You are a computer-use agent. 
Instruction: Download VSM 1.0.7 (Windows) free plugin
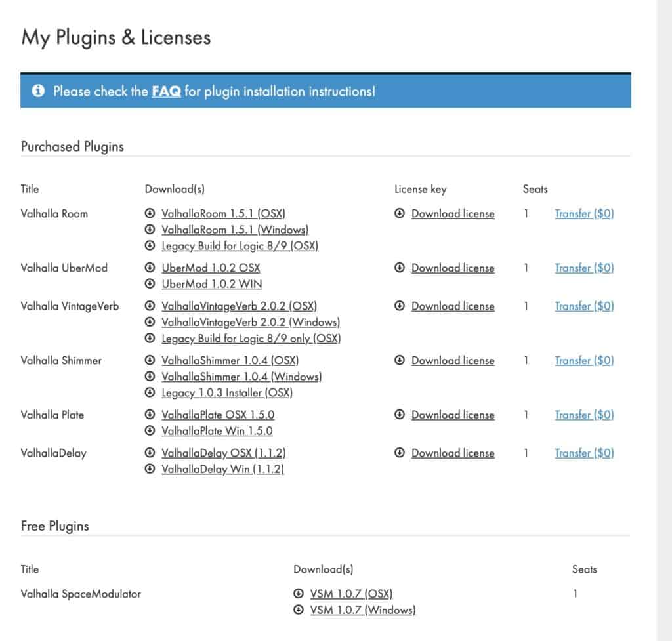(362, 610)
